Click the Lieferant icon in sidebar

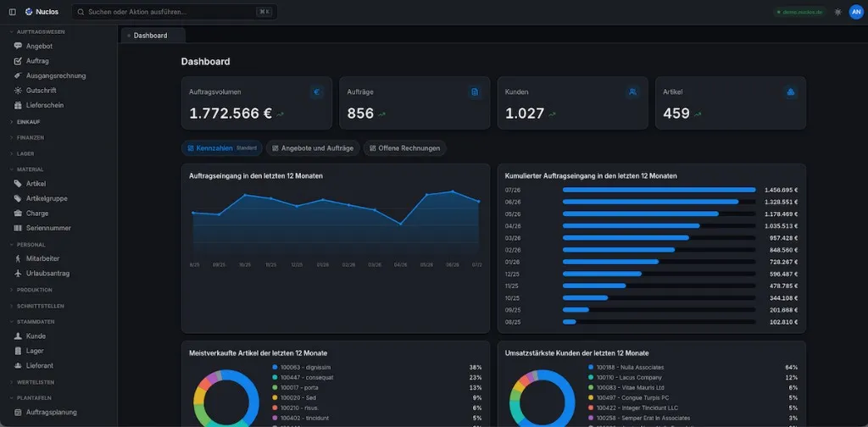pyautogui.click(x=18, y=366)
